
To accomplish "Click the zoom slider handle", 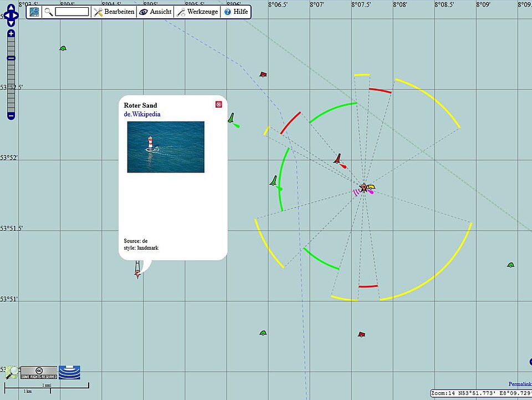I will click(x=11, y=58).
